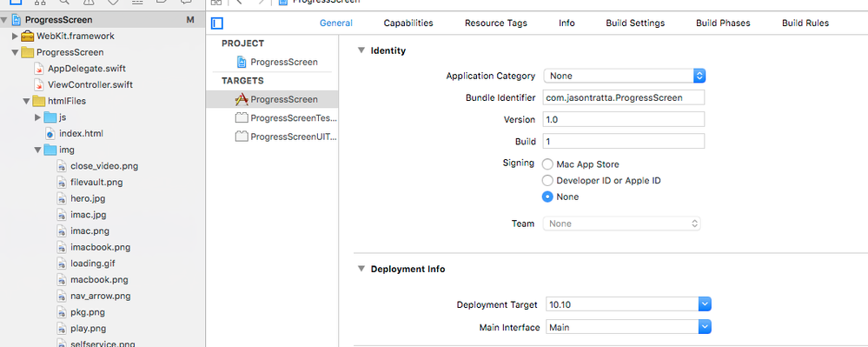This screenshot has width=868, height=347.
Task: Select the None signing radio button
Action: coord(547,197)
